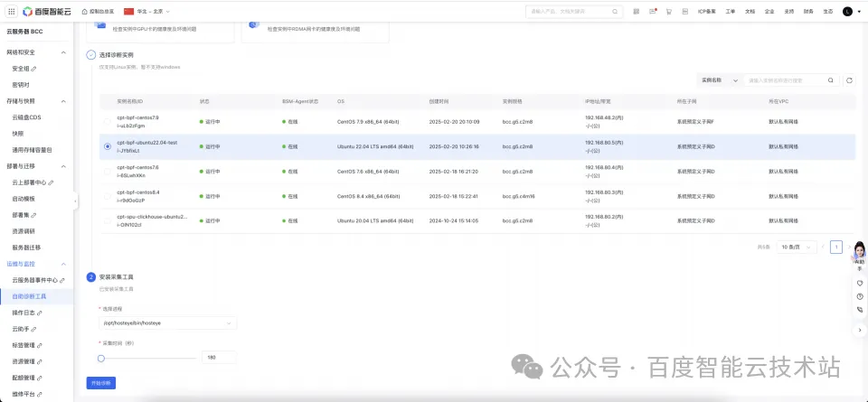Screen dimensions: 868x402
Task: Open ICP备案 in the top bar
Action: tap(706, 11)
